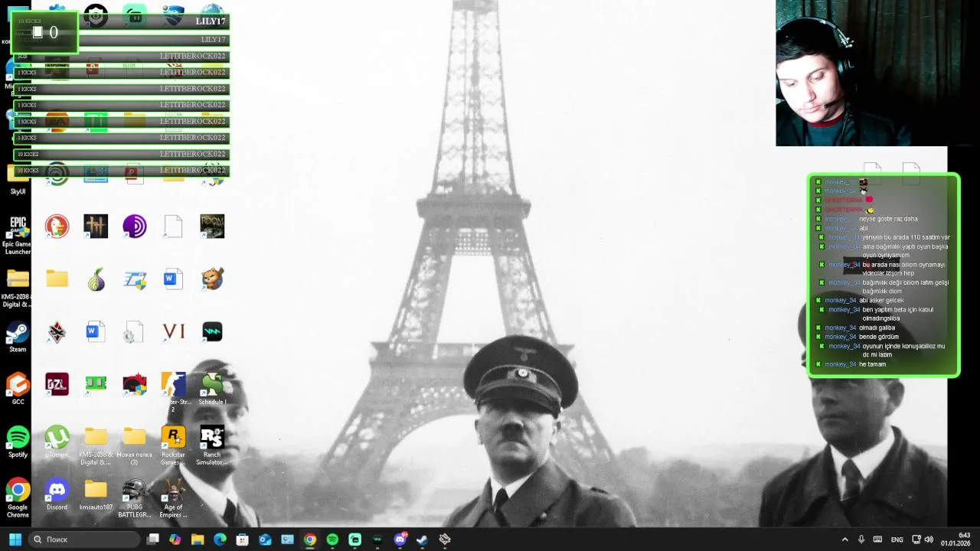
Task: Launch Schedule I from the desktop
Action: click(x=212, y=389)
